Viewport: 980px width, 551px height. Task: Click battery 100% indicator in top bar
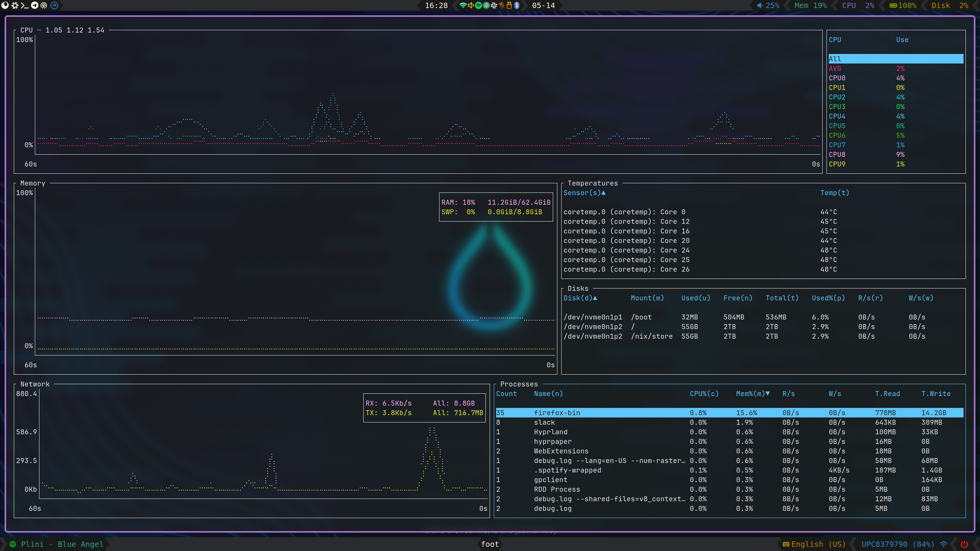[x=903, y=5]
